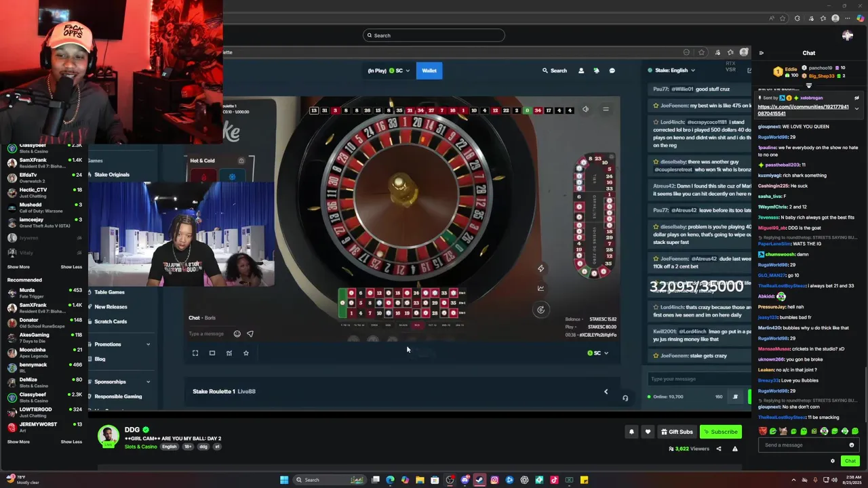The image size is (868, 488).
Task: Open Steam from the Windows taskbar
Action: click(x=479, y=480)
